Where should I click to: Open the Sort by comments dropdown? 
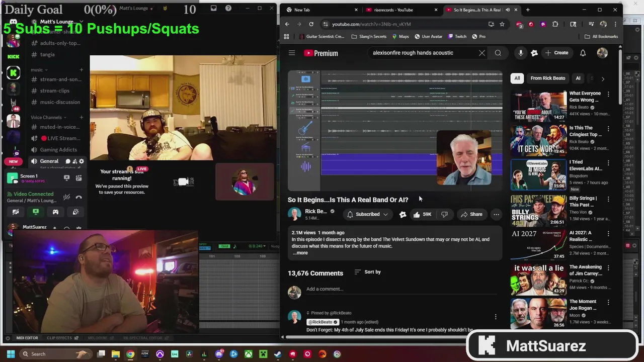[368, 272]
